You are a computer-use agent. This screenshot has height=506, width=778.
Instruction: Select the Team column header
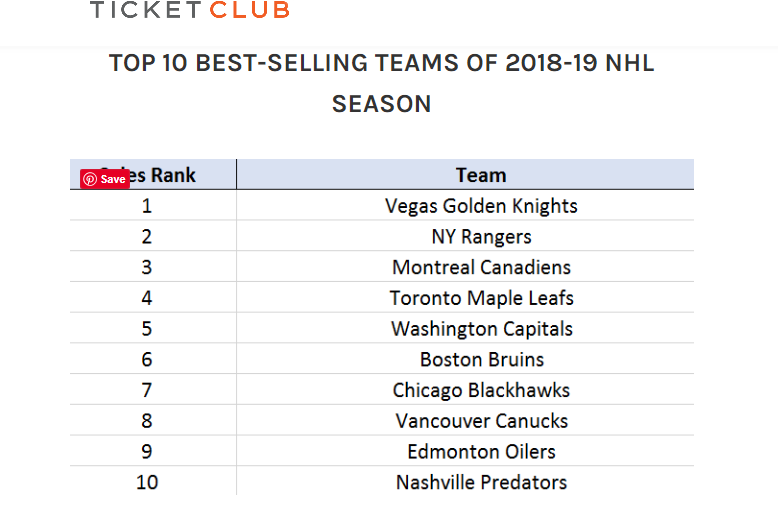coord(481,175)
